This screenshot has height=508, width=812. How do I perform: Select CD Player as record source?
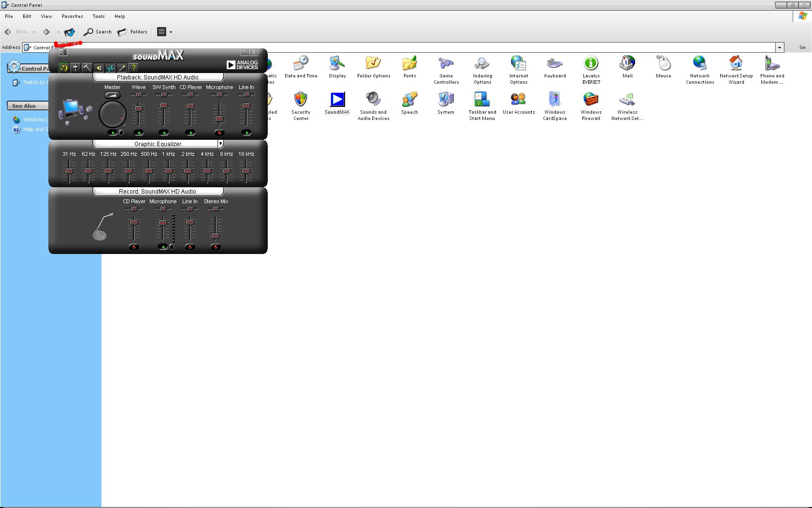pos(134,247)
